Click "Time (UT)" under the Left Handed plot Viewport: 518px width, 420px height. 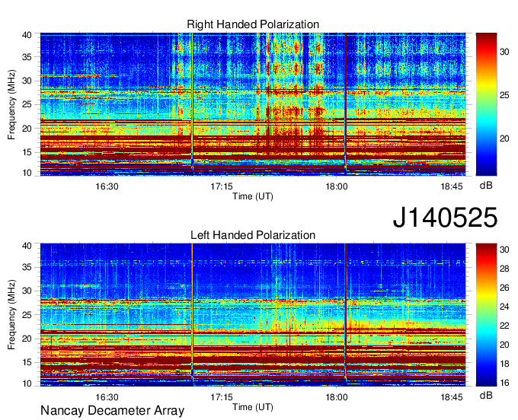[253, 407]
